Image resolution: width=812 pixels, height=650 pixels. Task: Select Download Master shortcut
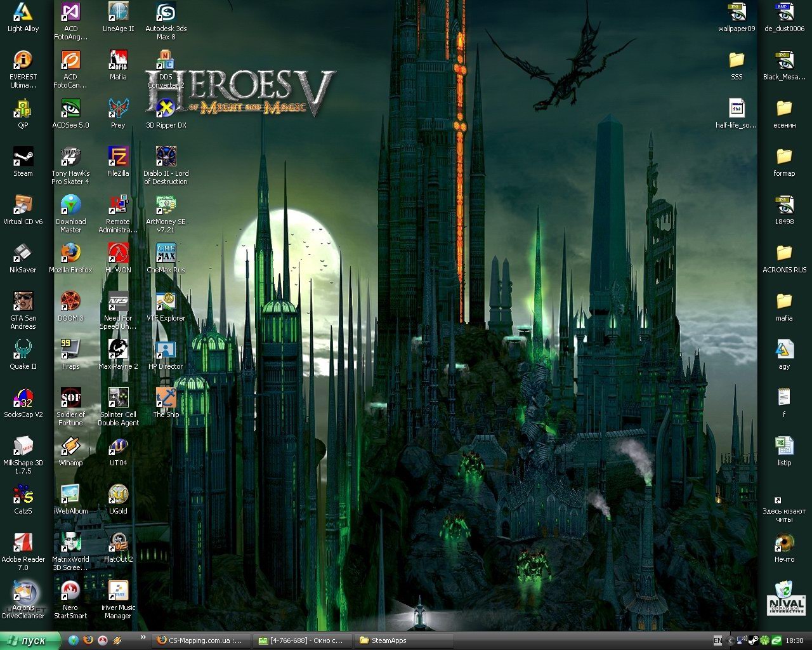(70, 206)
